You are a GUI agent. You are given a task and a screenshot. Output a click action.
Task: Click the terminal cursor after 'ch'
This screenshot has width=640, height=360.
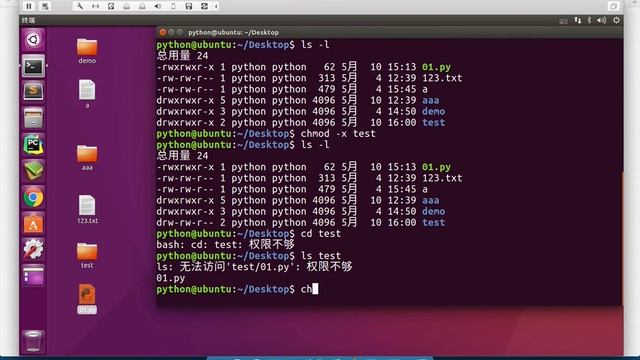tap(315, 289)
